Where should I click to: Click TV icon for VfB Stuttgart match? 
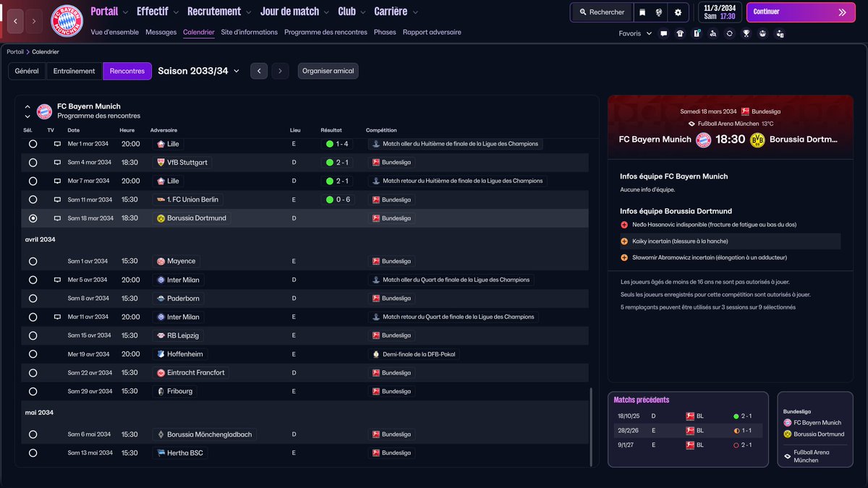57,163
